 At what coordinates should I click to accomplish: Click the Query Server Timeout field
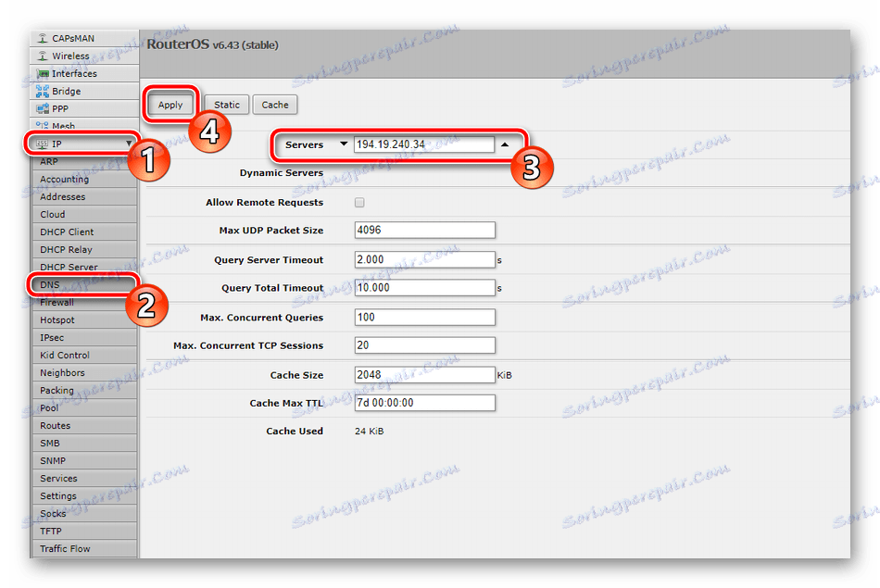pyautogui.click(x=425, y=260)
